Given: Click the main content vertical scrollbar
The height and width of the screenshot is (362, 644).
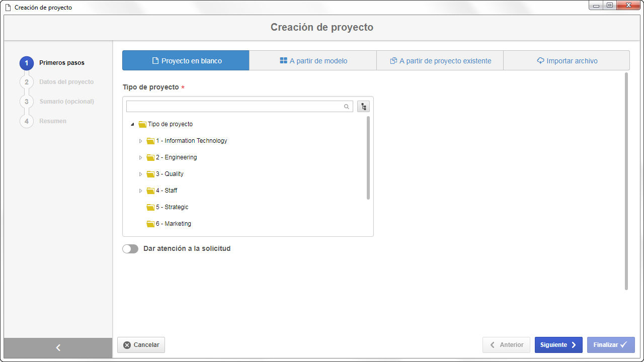Looking at the screenshot, I should (x=626, y=181).
